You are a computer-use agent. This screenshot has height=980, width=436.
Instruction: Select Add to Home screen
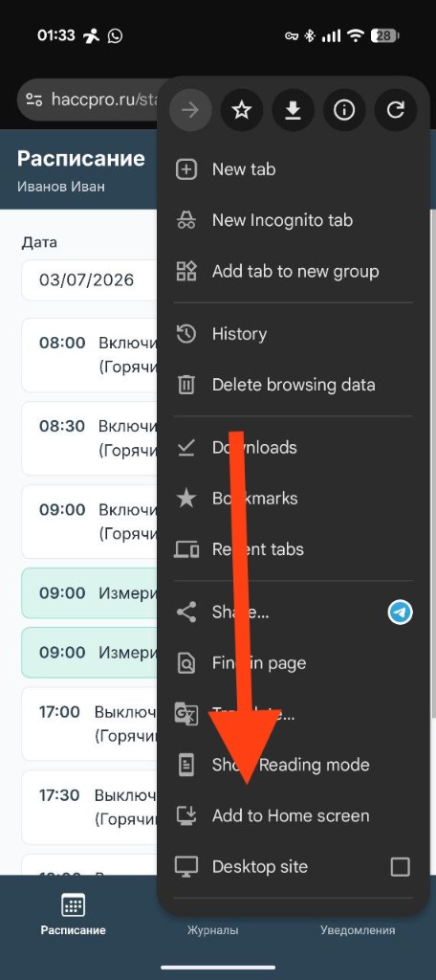coord(293,815)
